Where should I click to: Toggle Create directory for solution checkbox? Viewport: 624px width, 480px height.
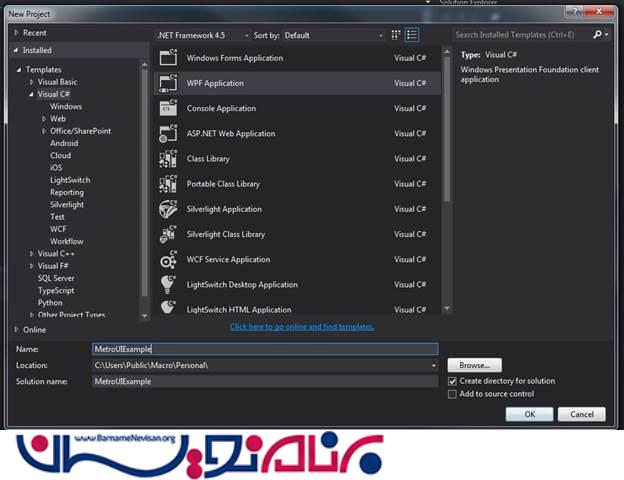452,381
